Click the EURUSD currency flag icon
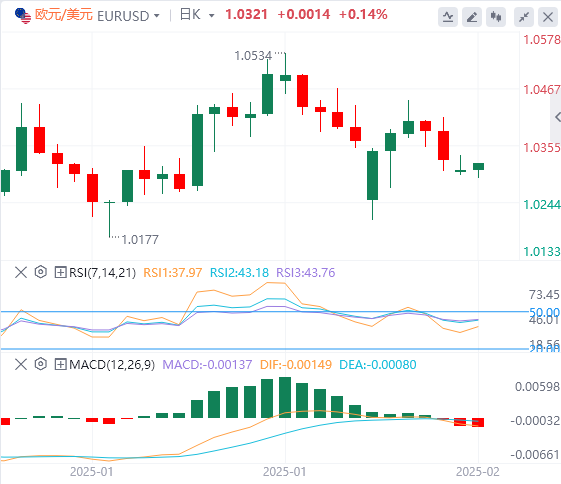The width and height of the screenshot is (561, 484). (x=23, y=15)
